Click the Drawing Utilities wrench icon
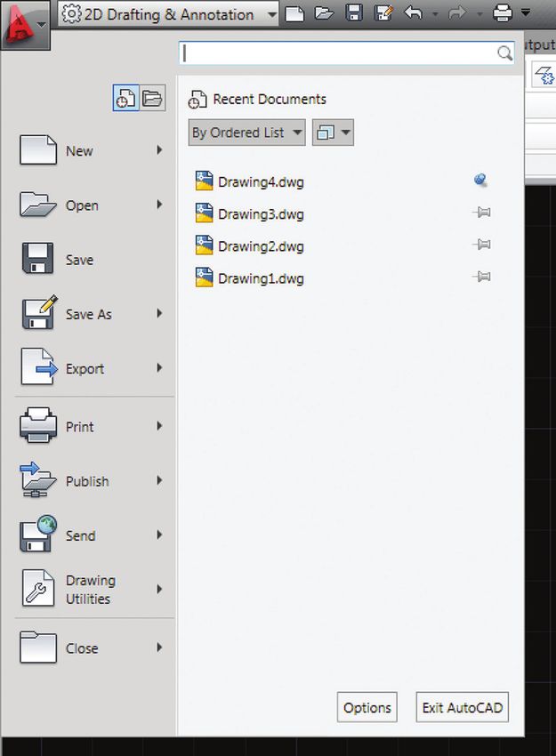 37,588
